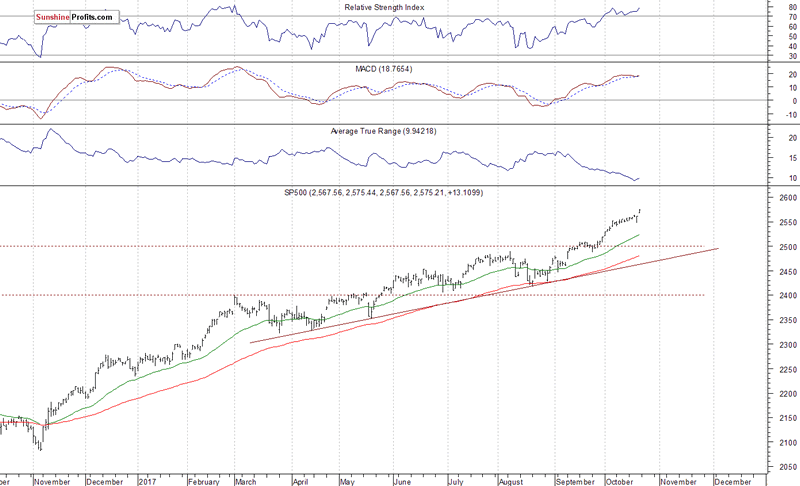Click the 2200 price axis label
This screenshot has height=486, width=800.
[x=788, y=394]
